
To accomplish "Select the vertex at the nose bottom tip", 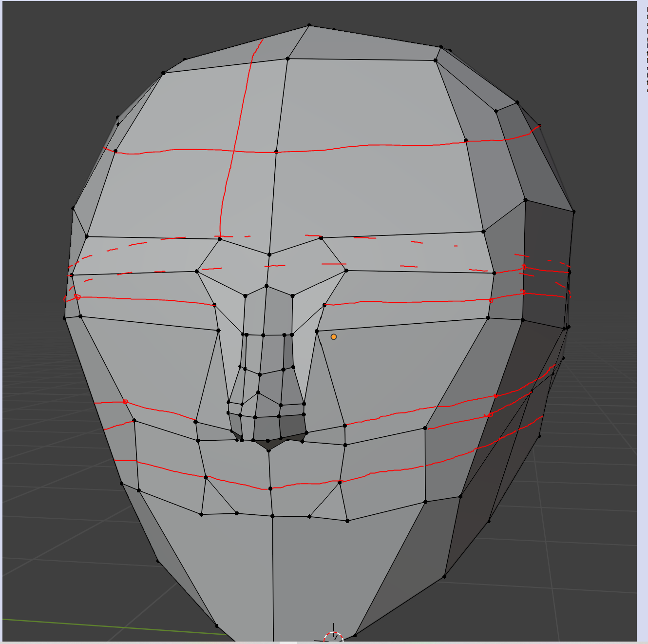I will 269,450.
